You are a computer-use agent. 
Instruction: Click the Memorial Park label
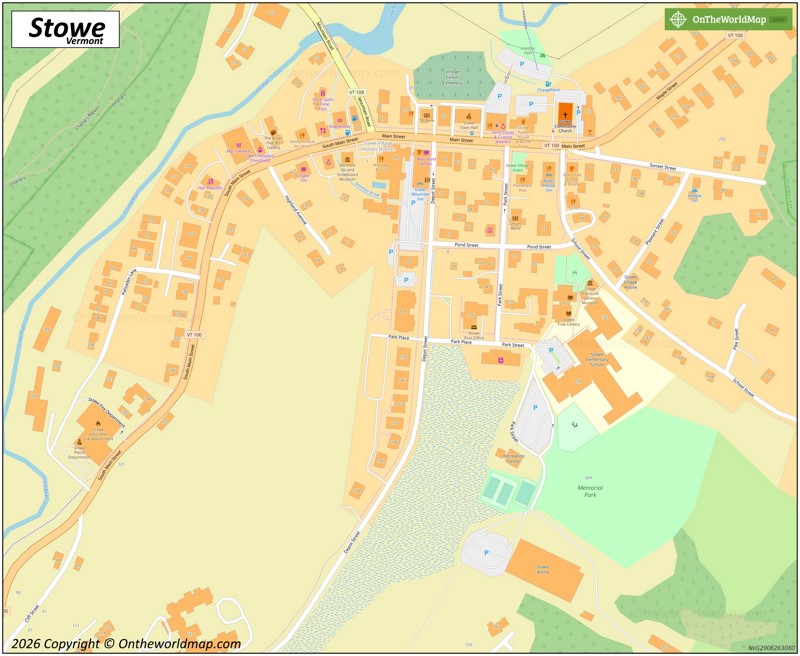click(590, 491)
